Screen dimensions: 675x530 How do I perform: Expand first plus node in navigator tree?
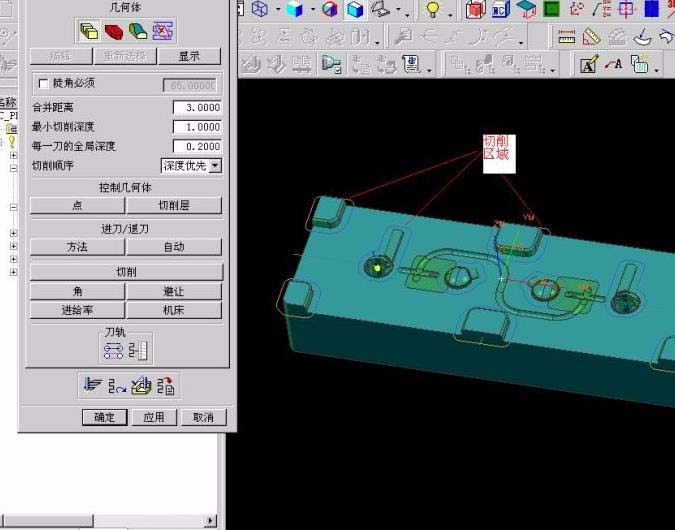tap(13, 155)
